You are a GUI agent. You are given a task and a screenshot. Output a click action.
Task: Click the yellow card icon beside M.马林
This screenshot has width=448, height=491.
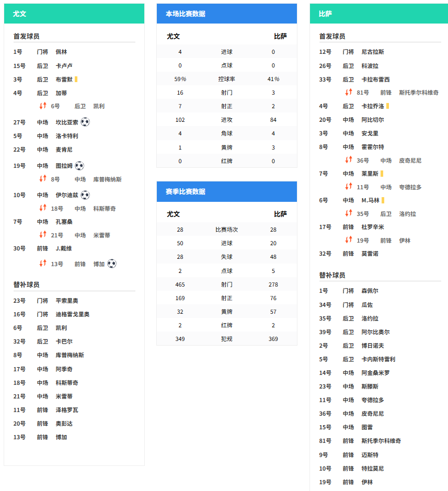383,200
